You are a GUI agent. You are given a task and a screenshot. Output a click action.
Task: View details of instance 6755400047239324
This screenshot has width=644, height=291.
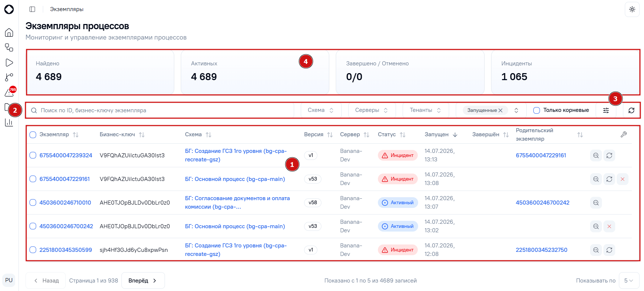pos(596,155)
